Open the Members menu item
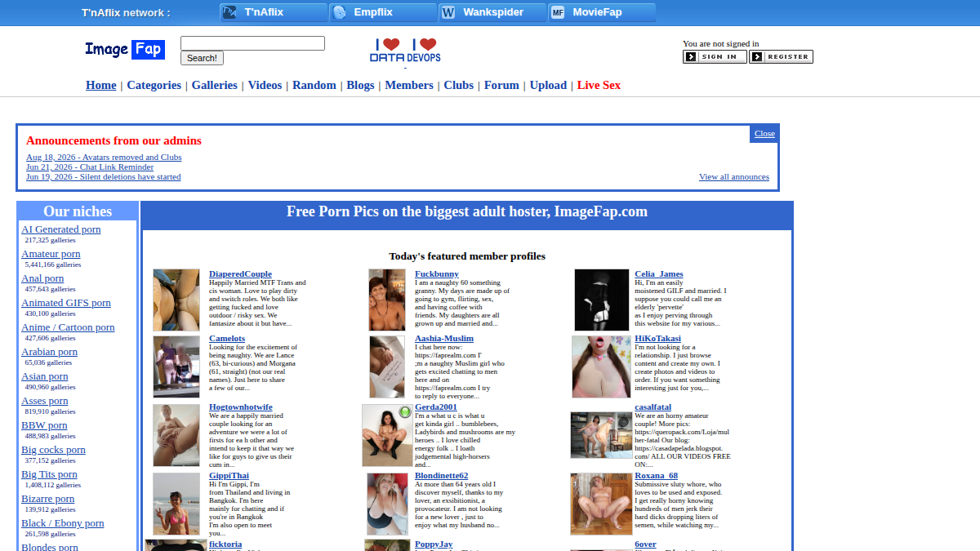The image size is (980, 551). click(x=409, y=85)
